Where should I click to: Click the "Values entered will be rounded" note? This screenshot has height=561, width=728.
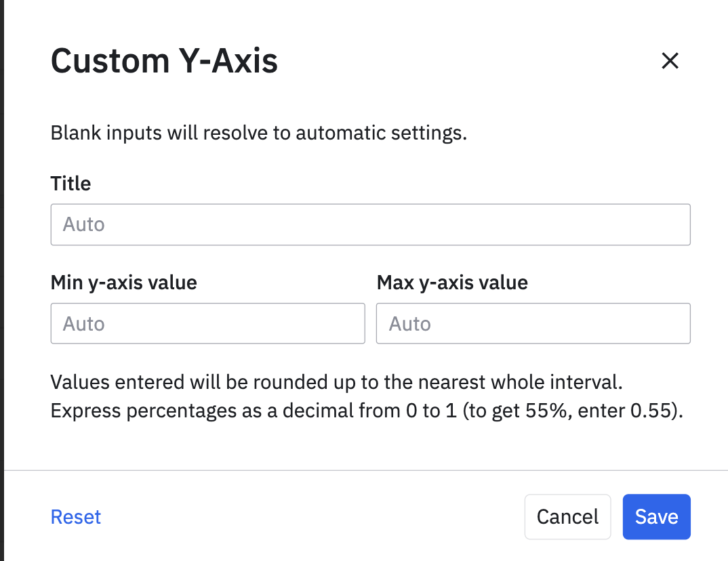(336, 382)
